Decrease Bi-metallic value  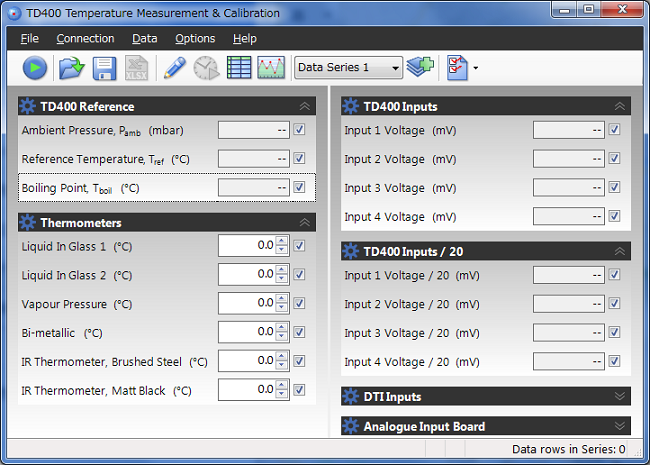coord(282,337)
